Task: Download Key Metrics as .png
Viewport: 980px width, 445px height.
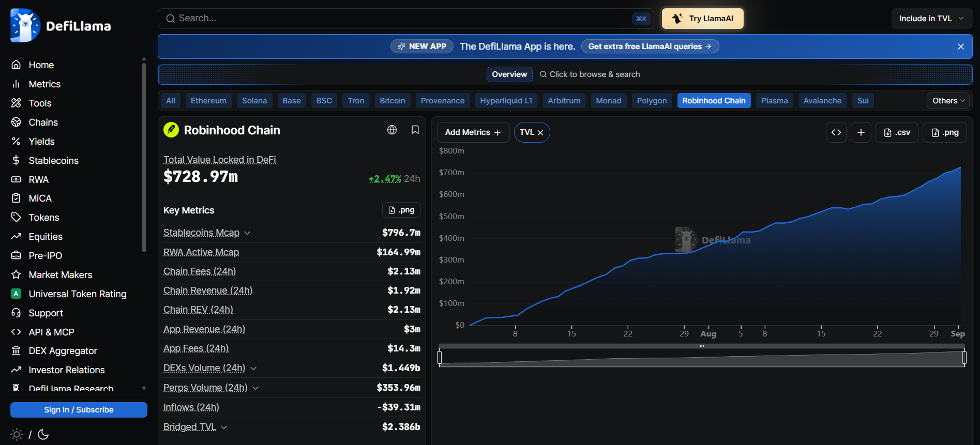Action: tap(401, 210)
